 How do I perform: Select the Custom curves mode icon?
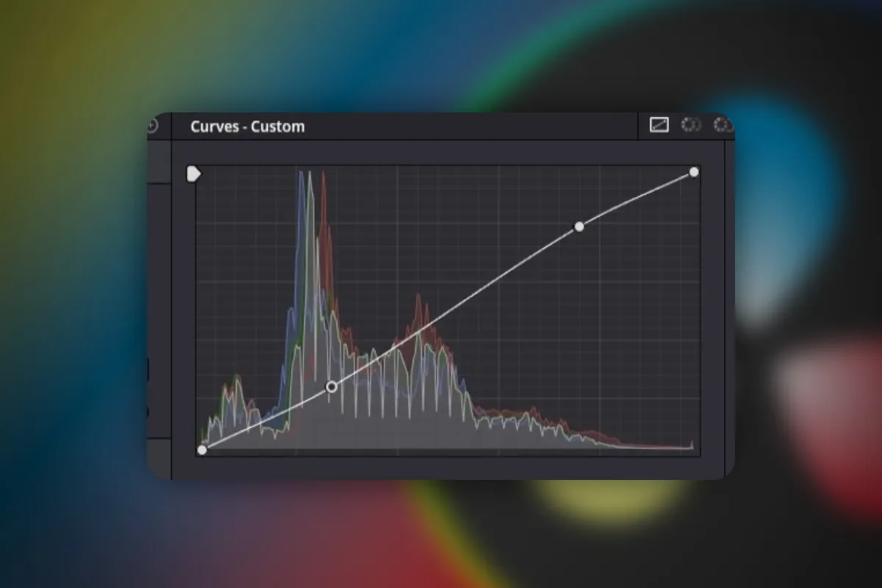(659, 126)
